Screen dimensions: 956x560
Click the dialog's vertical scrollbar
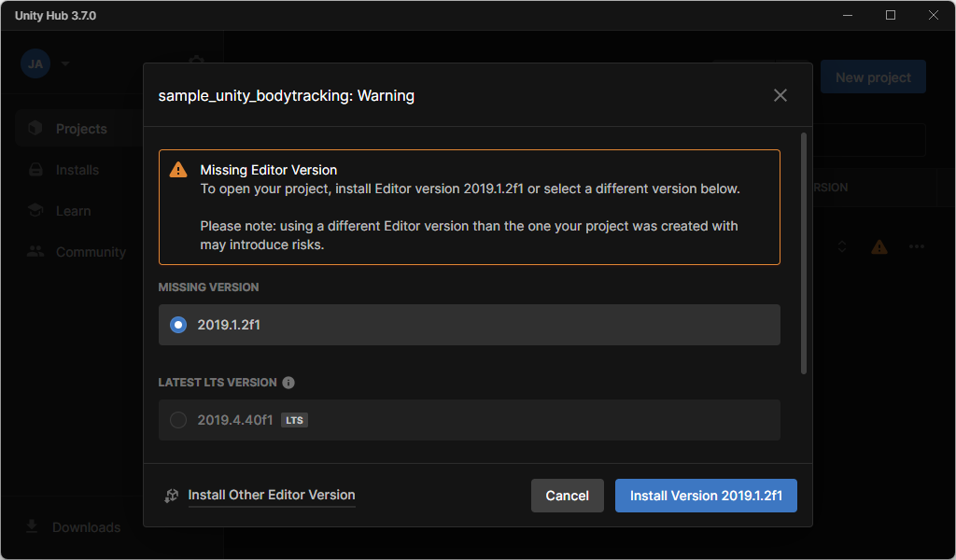point(804,254)
